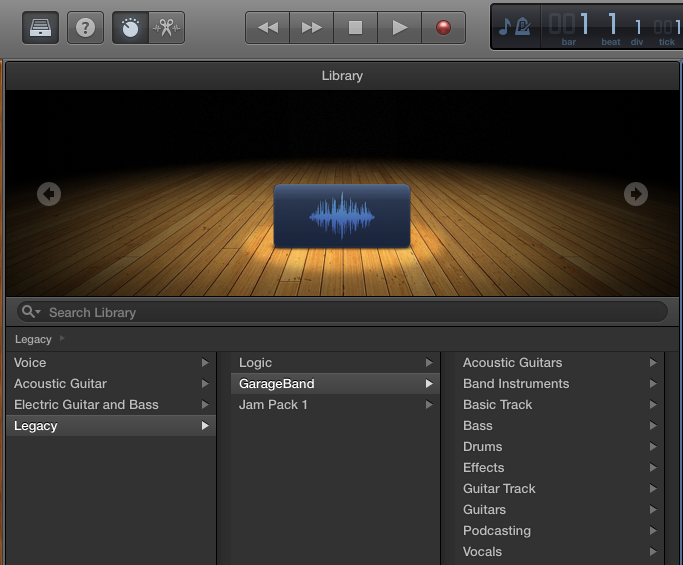The height and width of the screenshot is (565, 683).
Task: Open the Vocals subfolder
Action: [559, 551]
